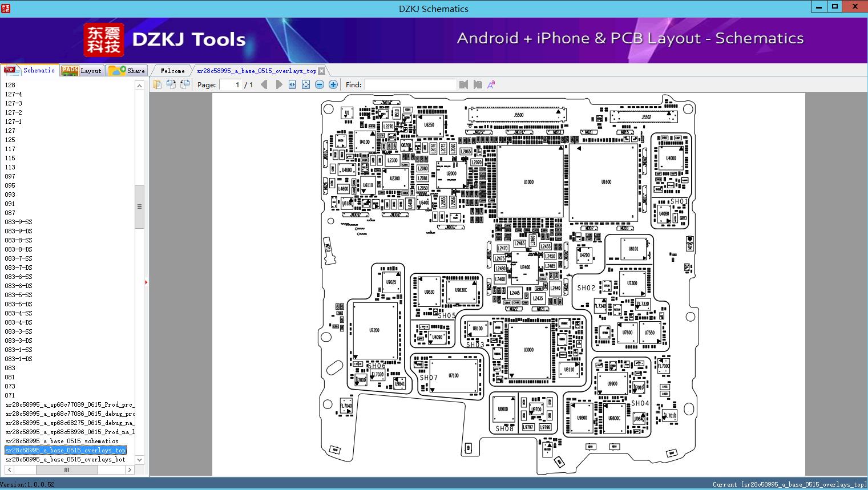
Task: Go to the next page arrow
Action: (x=278, y=84)
